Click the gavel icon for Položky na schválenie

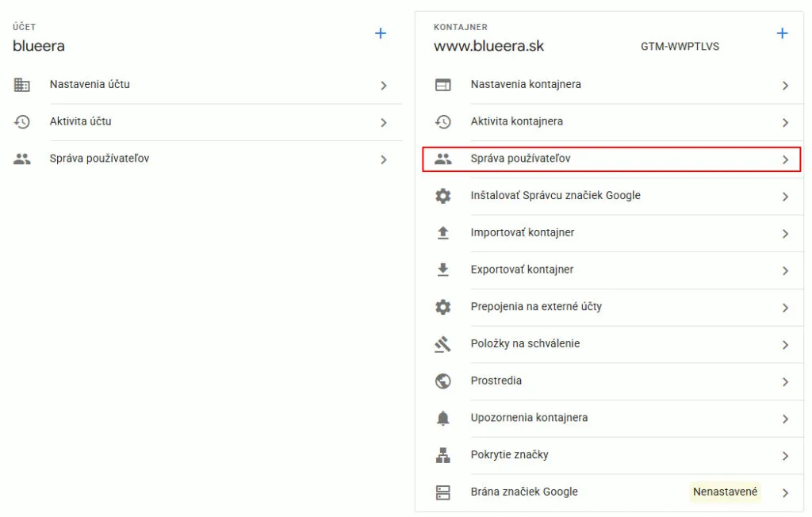coord(443,344)
